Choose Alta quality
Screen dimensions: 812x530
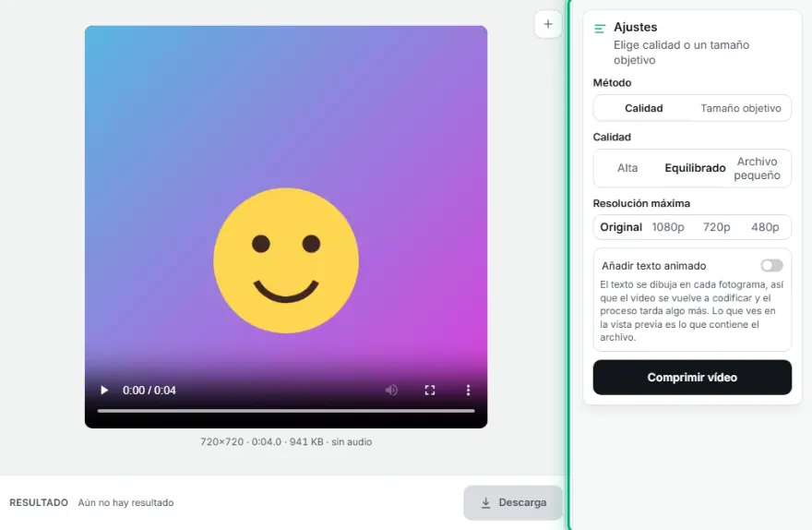coord(627,168)
